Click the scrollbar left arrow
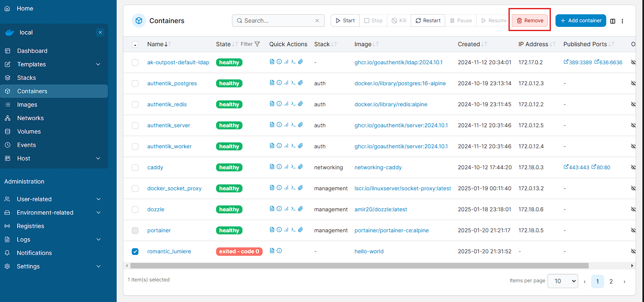Viewport: 644px width, 302px height. pos(126,265)
